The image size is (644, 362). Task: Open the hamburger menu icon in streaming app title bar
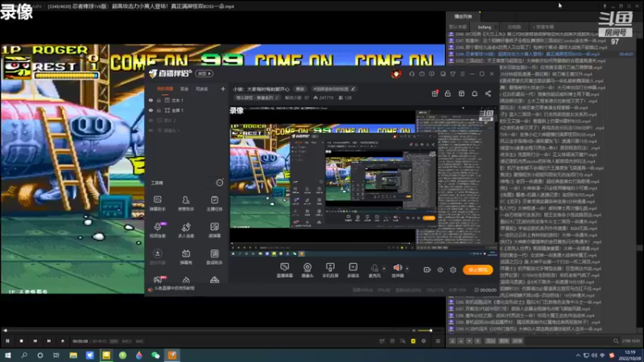pyautogui.click(x=462, y=74)
